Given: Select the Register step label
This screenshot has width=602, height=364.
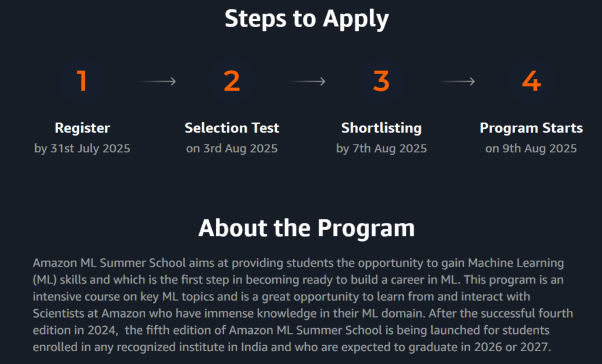Looking at the screenshot, I should [x=82, y=128].
